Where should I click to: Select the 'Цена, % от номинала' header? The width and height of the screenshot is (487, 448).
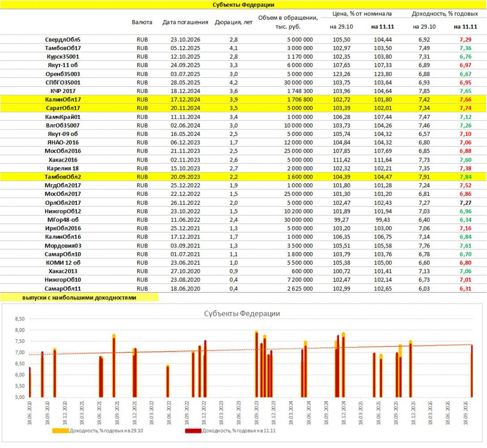tap(362, 14)
